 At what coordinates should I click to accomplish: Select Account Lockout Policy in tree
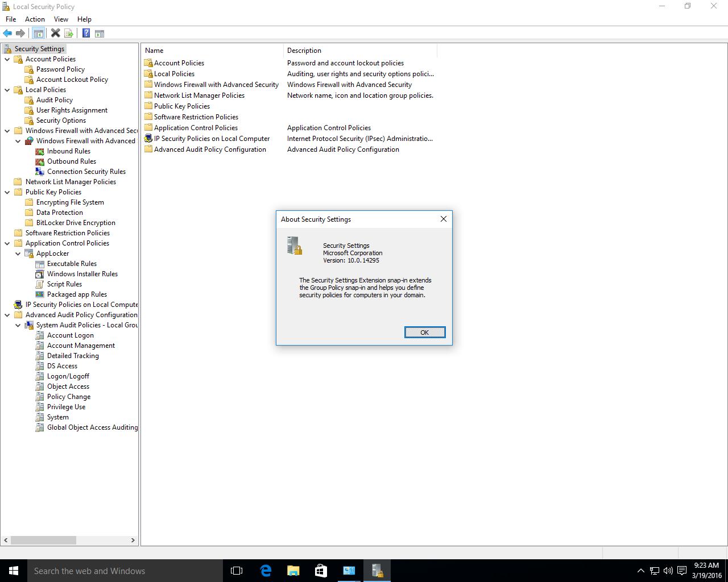pos(72,80)
